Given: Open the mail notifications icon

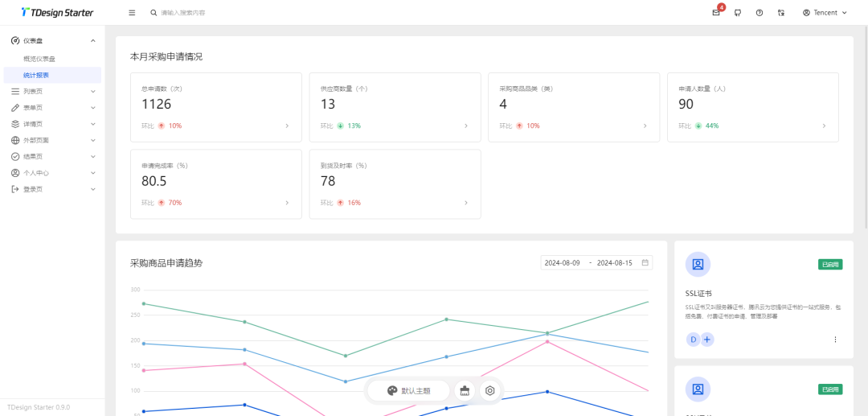Looking at the screenshot, I should tap(715, 13).
